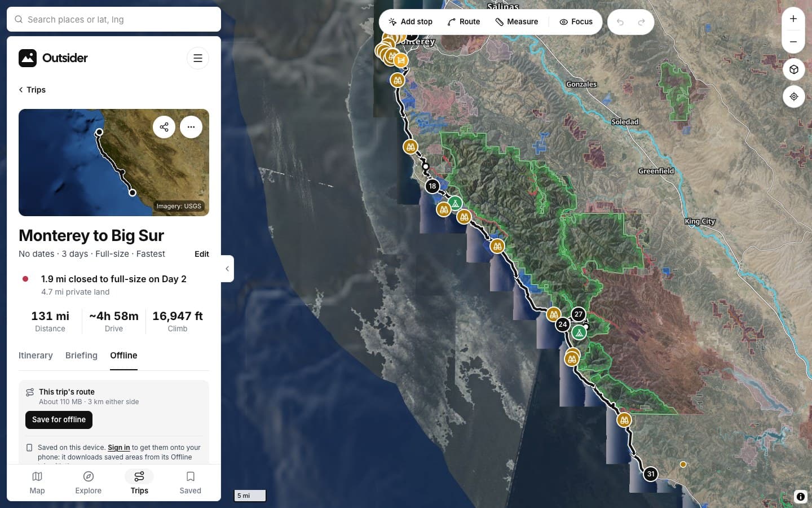Click the closed-to-full-size Day 2 warning

click(x=114, y=285)
